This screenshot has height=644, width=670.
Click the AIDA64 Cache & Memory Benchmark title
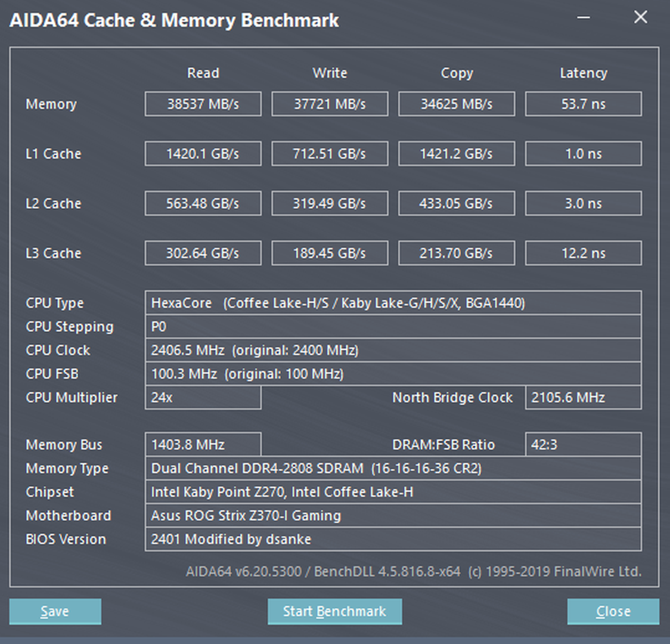[174, 20]
